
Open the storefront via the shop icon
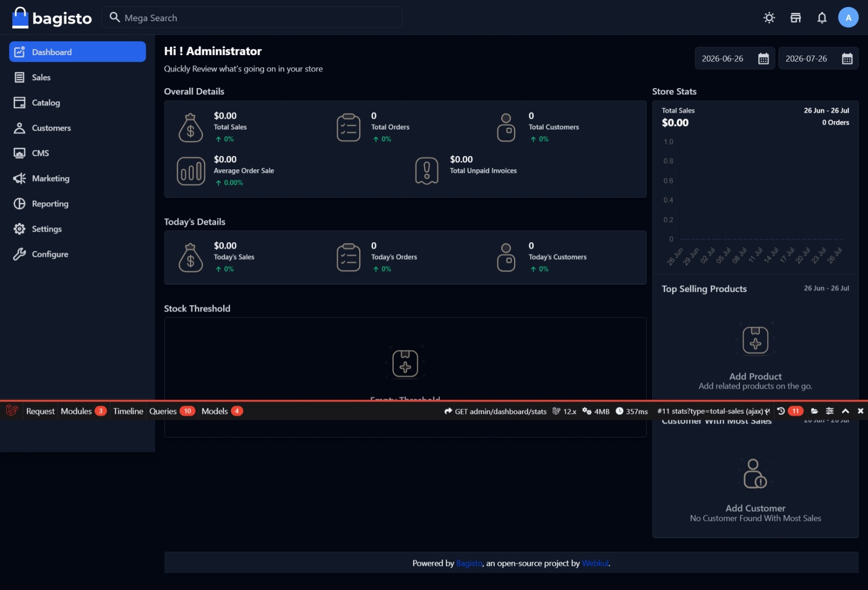point(796,18)
